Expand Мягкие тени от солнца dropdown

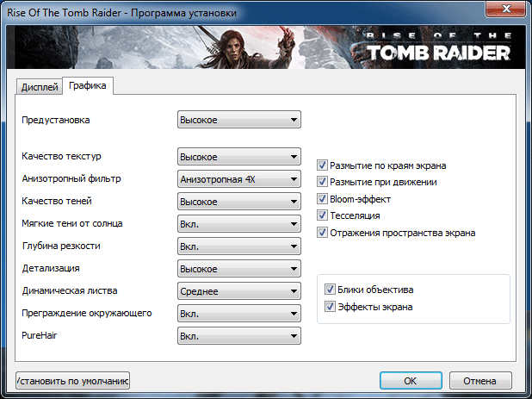[238, 224]
